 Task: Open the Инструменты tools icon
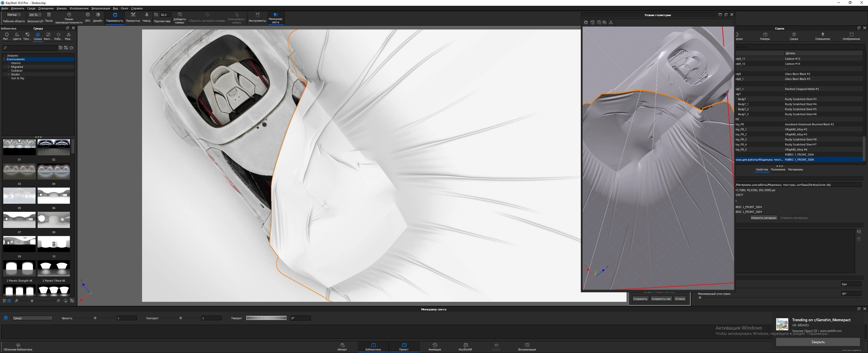(257, 15)
